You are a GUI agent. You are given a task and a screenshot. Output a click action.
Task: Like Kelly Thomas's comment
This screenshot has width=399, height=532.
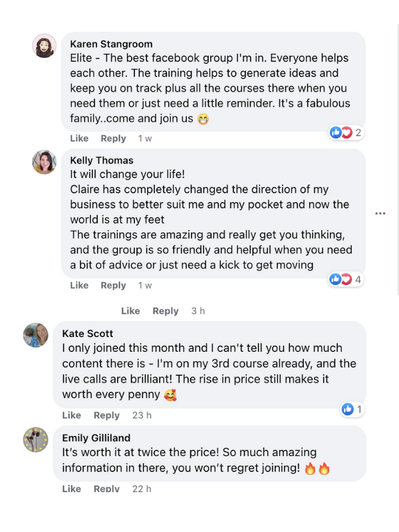tap(79, 285)
